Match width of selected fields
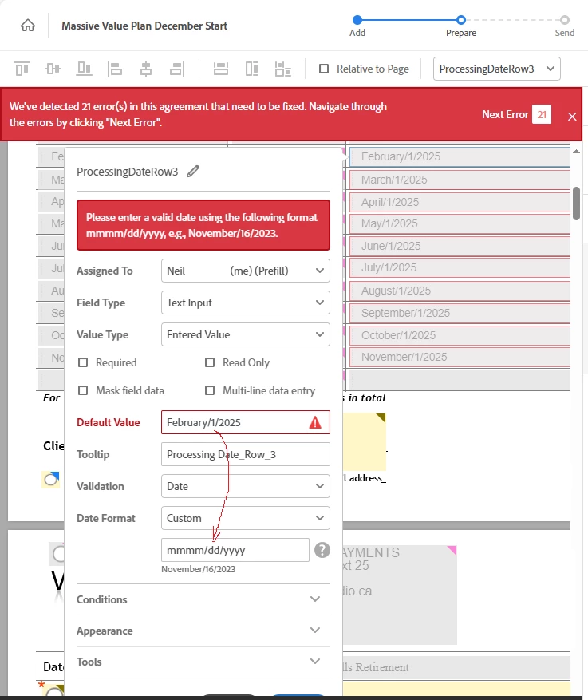The image size is (588, 700). click(x=221, y=69)
